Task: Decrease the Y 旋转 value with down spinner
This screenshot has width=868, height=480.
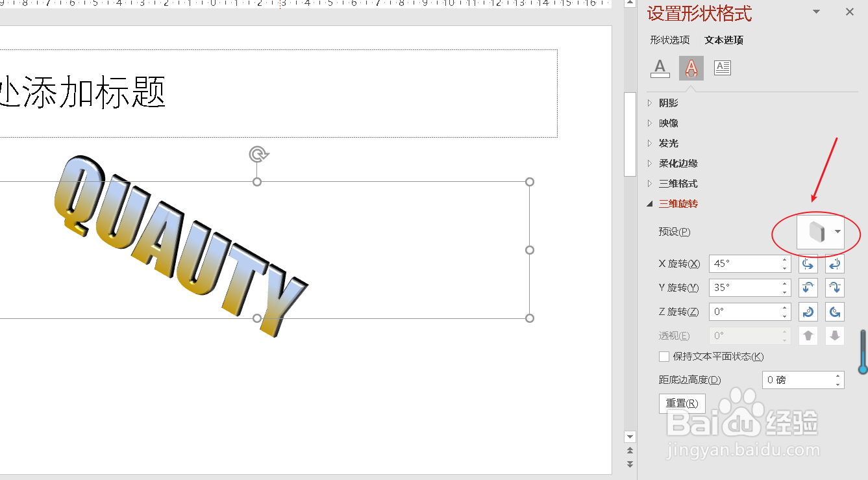Action: [x=785, y=292]
